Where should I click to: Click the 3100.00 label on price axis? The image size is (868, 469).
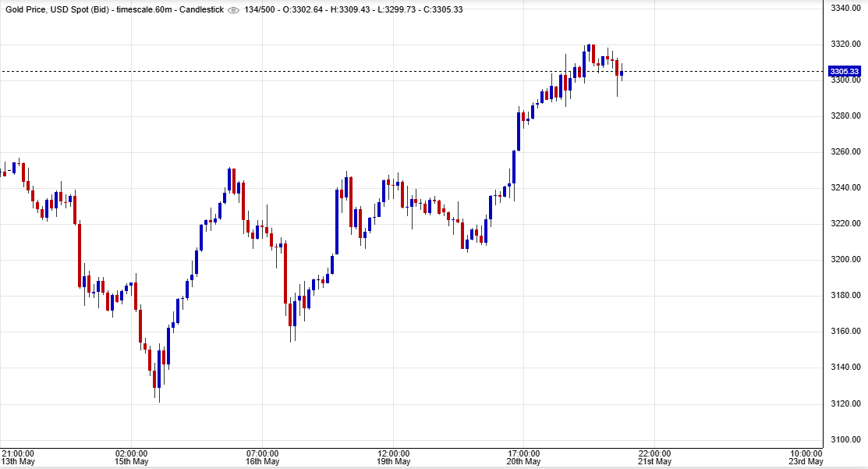pos(845,440)
